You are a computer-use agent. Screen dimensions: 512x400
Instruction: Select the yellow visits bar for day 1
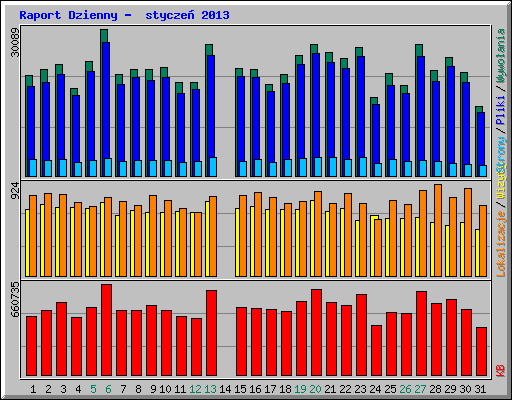click(27, 243)
